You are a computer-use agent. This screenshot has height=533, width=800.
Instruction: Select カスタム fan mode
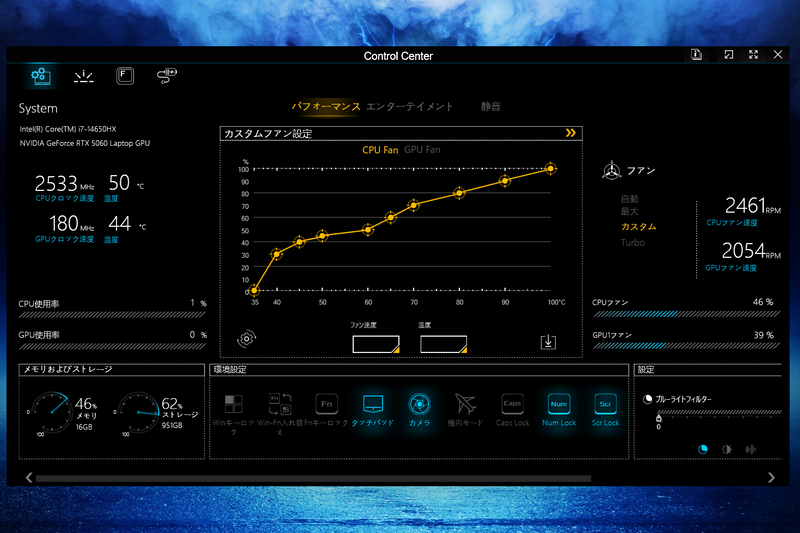639,226
